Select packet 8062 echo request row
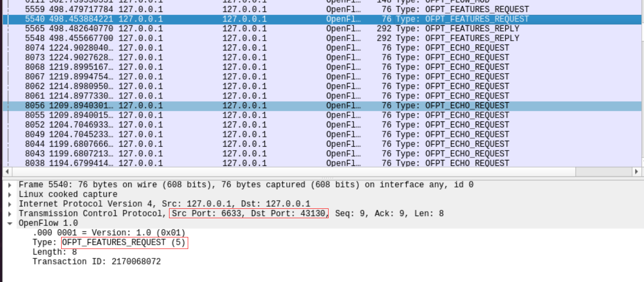The width and height of the screenshot is (644, 282). click(322, 86)
